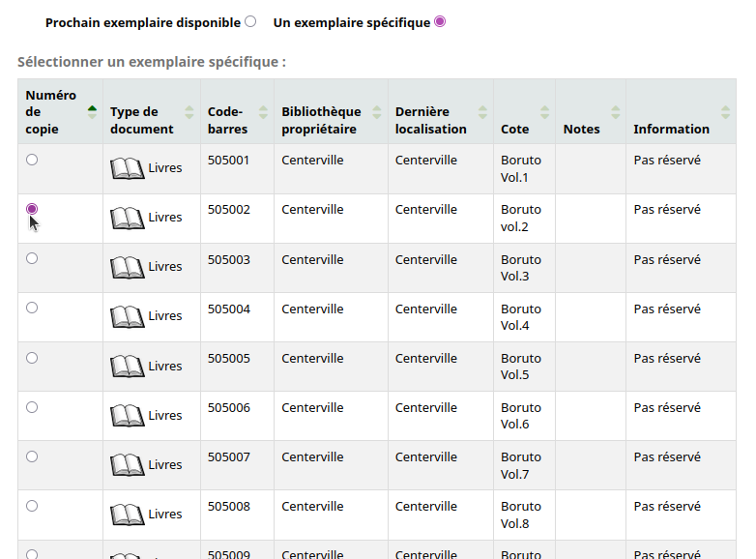The height and width of the screenshot is (559, 756).
Task: Click the book icon in row 505002
Action: pos(128,218)
